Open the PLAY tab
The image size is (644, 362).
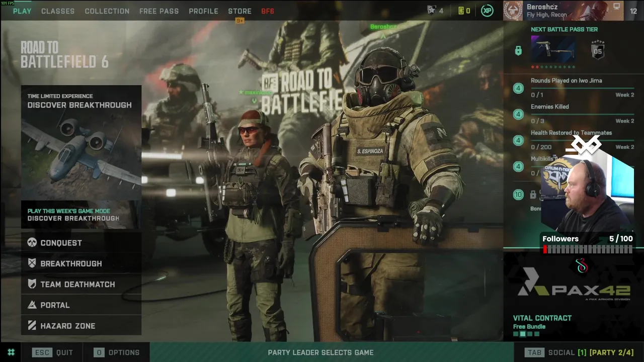22,11
